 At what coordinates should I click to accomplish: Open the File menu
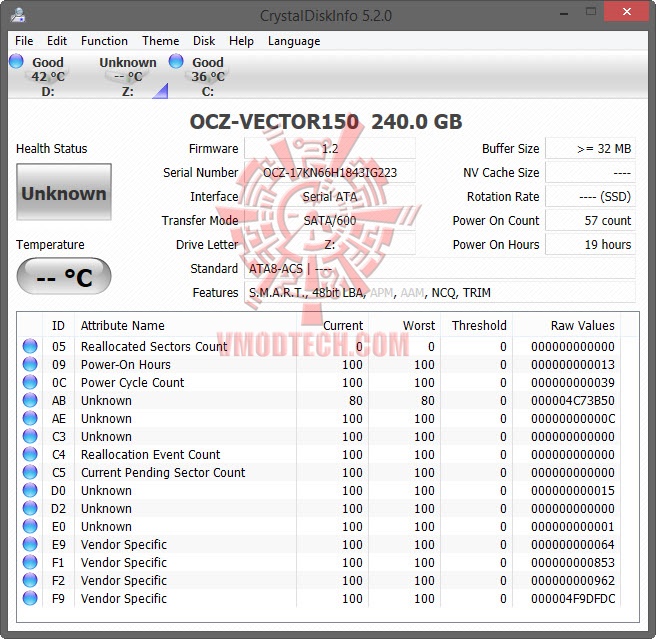(24, 41)
